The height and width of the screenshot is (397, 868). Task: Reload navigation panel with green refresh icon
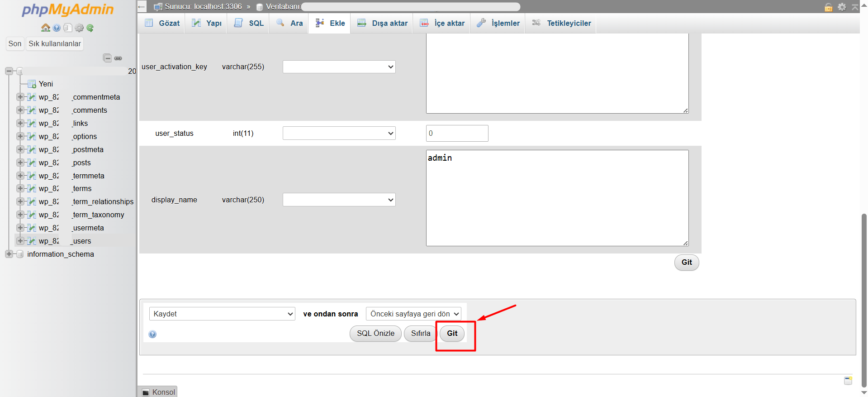tap(90, 28)
